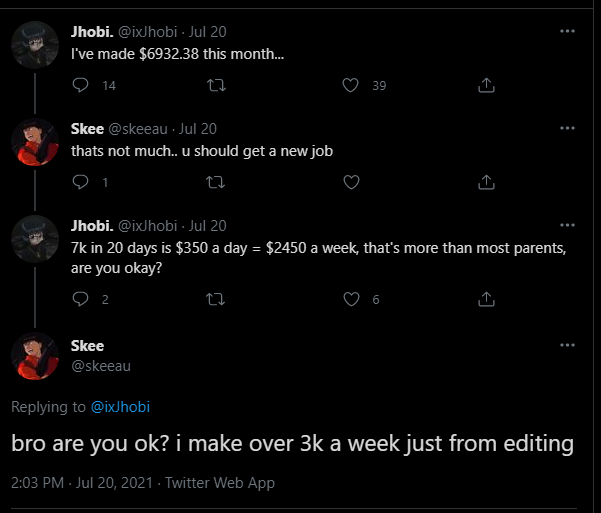601x513 pixels.
Task: Open more options on Skee's main tweet
Action: [x=568, y=346]
